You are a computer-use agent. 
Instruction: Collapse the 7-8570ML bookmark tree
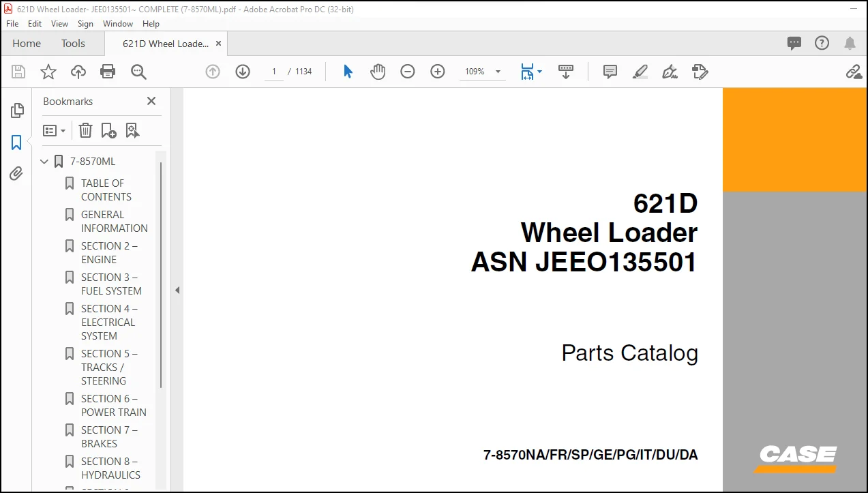[44, 162]
